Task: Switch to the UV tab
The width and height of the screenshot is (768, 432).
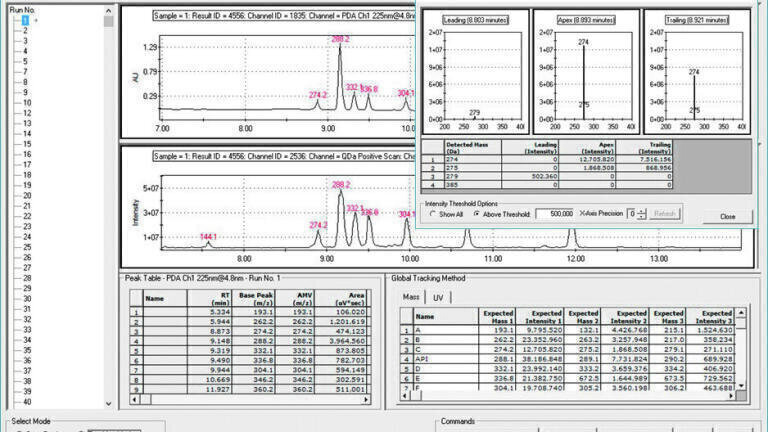Action: (438, 297)
